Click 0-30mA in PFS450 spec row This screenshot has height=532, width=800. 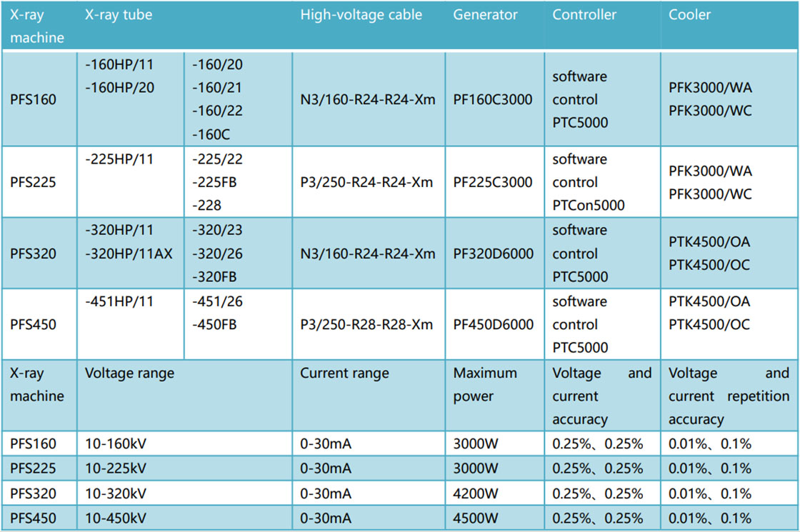click(326, 518)
